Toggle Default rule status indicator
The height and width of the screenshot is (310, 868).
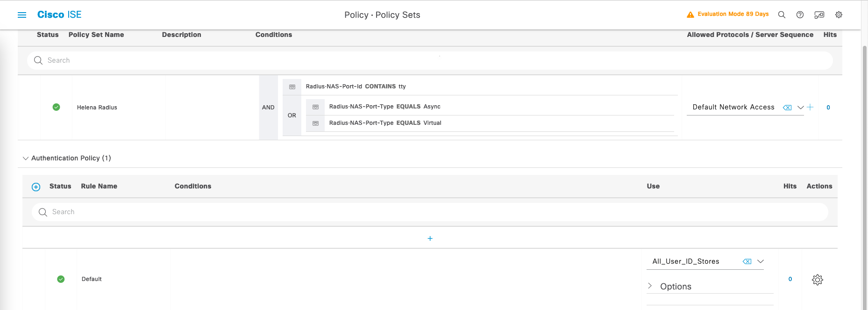click(61, 279)
